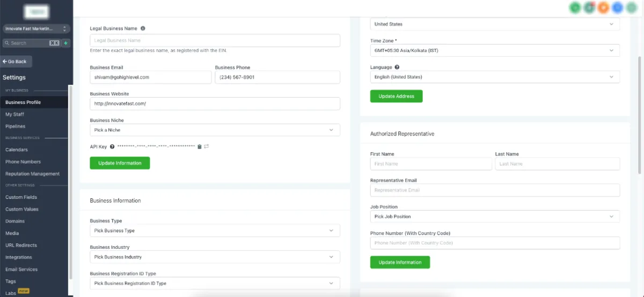Screen dimensions: 644x297
Task: Open the Pick Business Type dropdown
Action: click(215, 231)
